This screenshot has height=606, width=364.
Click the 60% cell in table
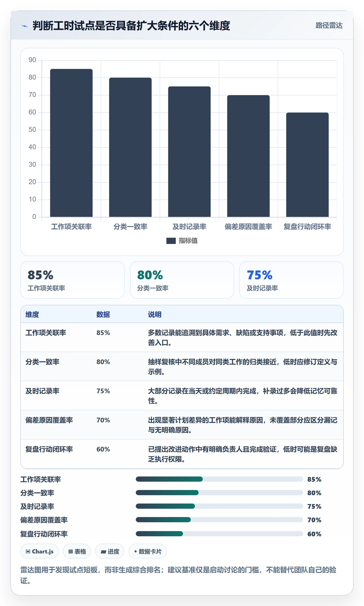(x=103, y=449)
